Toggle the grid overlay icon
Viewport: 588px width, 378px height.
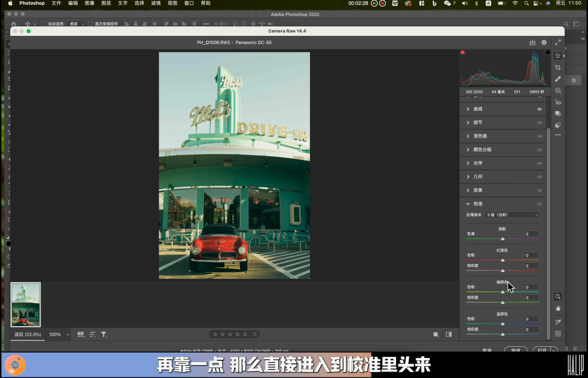pos(557,333)
